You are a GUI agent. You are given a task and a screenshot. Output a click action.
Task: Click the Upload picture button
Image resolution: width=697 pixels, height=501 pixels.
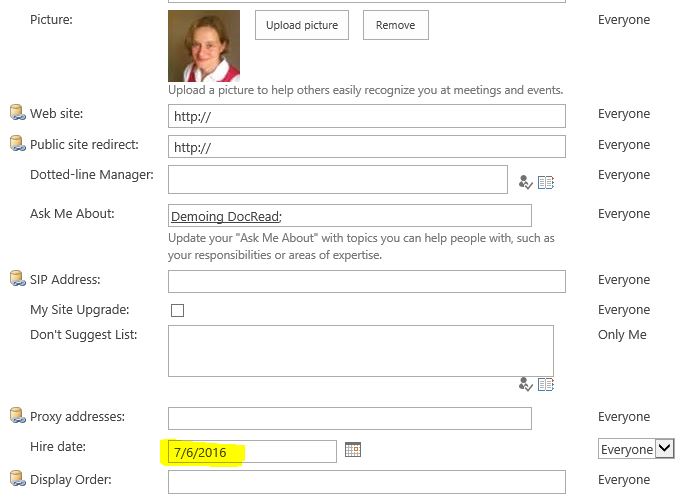coord(302,25)
